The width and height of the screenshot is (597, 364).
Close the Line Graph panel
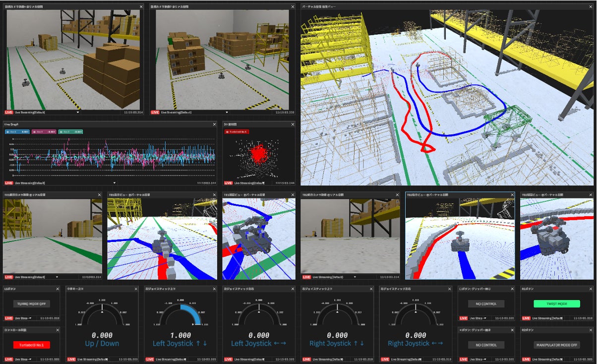[x=215, y=124]
